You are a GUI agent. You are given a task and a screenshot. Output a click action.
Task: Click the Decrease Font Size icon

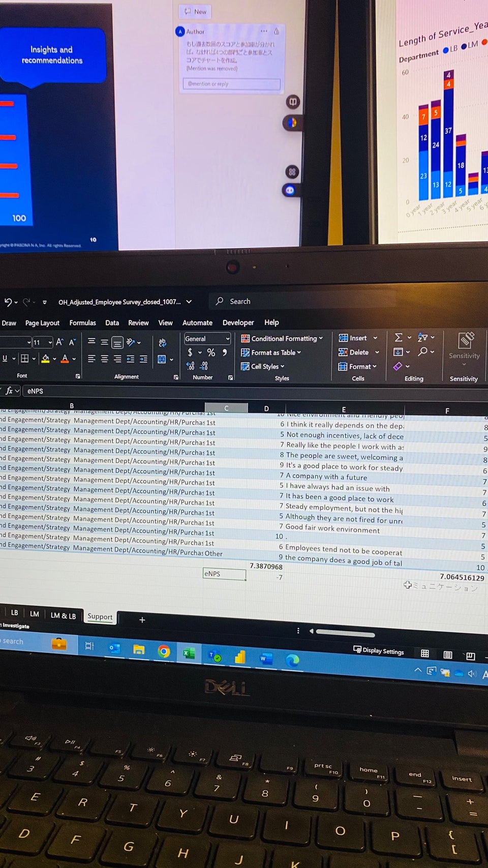[x=72, y=342]
